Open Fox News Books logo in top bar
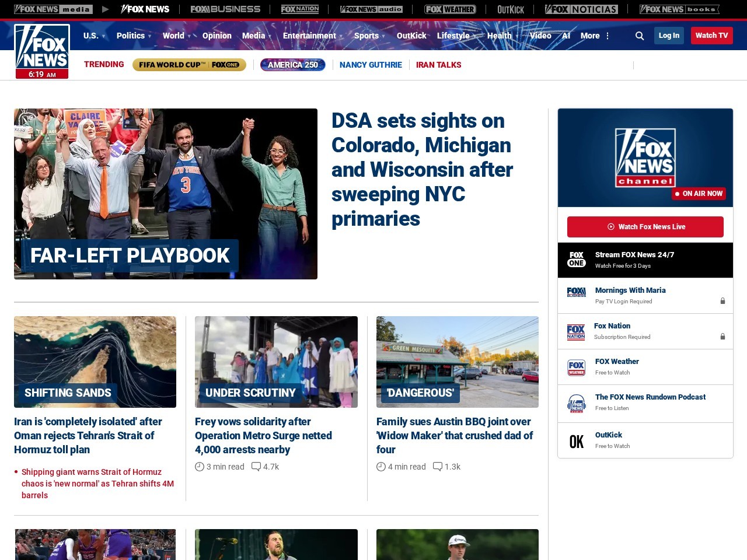The height and width of the screenshot is (560, 747). pyautogui.click(x=679, y=9)
